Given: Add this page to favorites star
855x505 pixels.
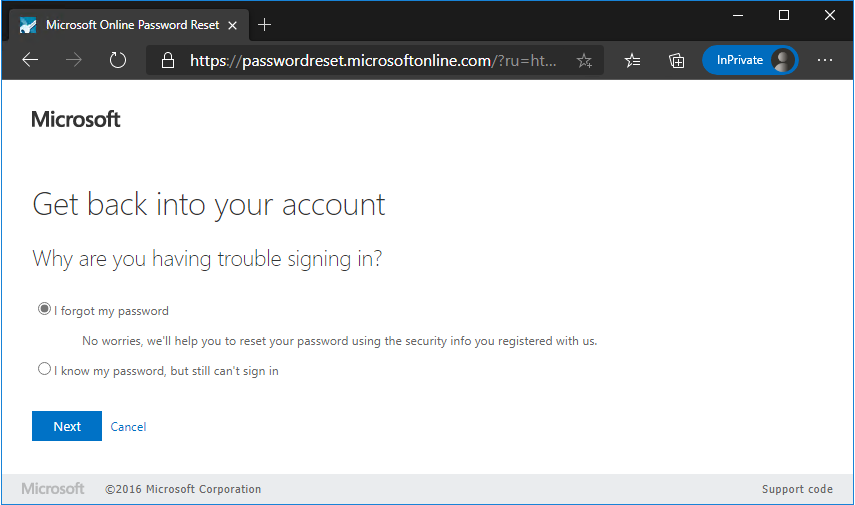Looking at the screenshot, I should (x=584, y=60).
